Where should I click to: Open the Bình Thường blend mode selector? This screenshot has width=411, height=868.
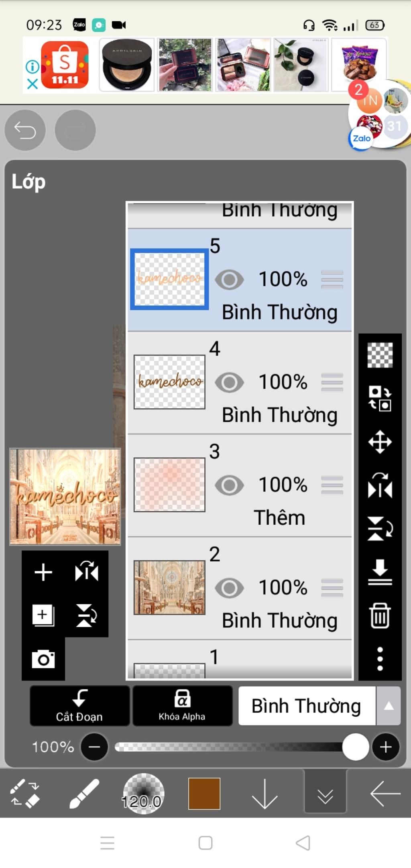307,706
